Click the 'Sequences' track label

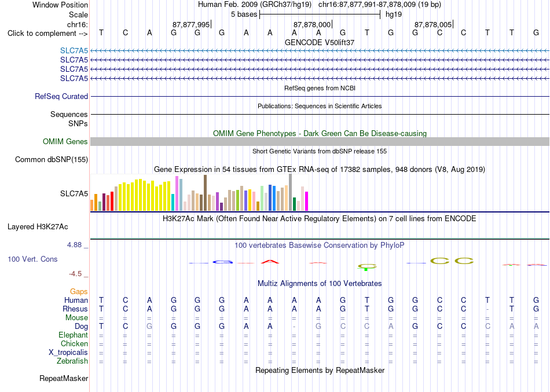pos(69,115)
